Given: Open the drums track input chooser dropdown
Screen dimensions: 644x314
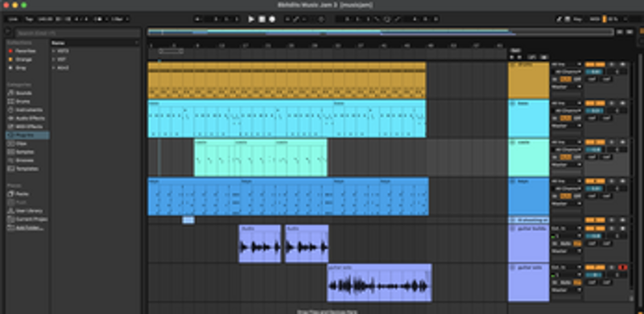Looking at the screenshot, I should (x=567, y=64).
